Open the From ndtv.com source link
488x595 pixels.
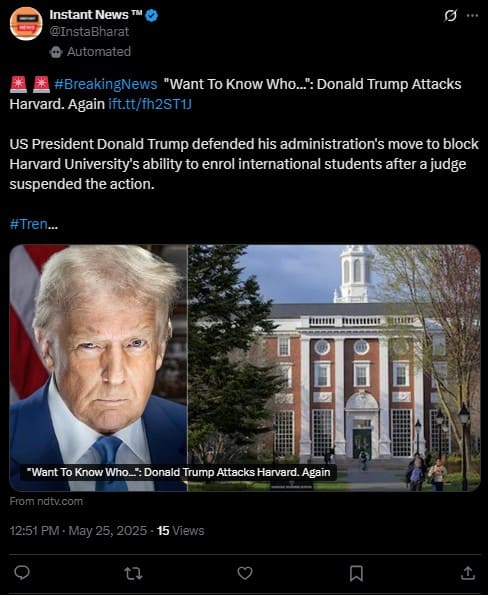(x=46, y=501)
